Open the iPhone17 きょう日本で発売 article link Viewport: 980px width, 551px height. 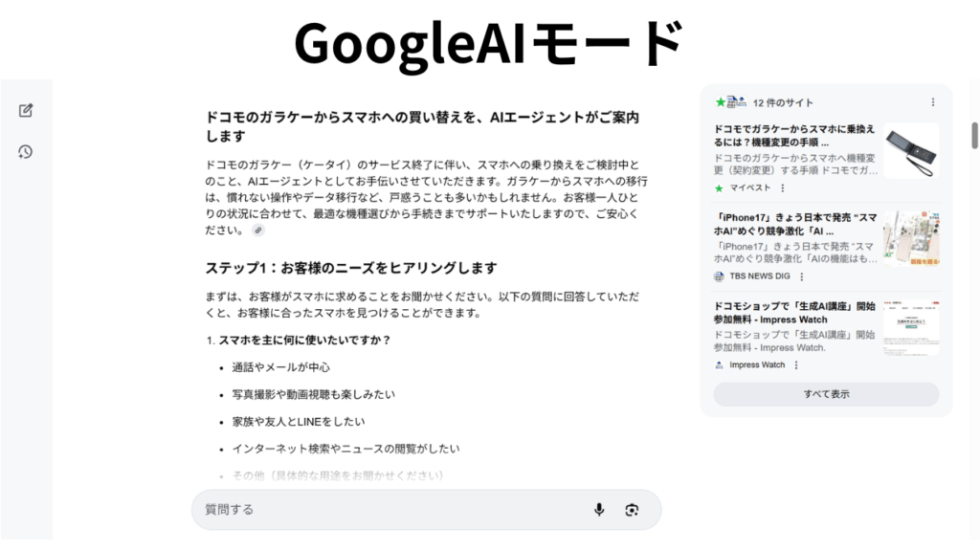click(x=795, y=224)
